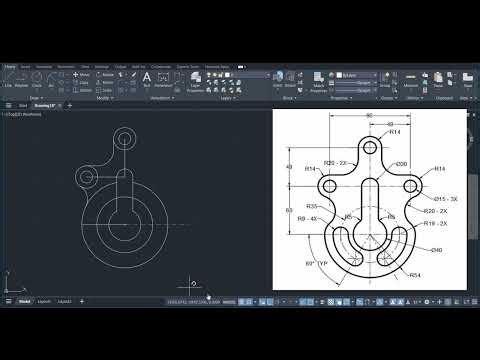Select the Circle tool

click(x=37, y=80)
